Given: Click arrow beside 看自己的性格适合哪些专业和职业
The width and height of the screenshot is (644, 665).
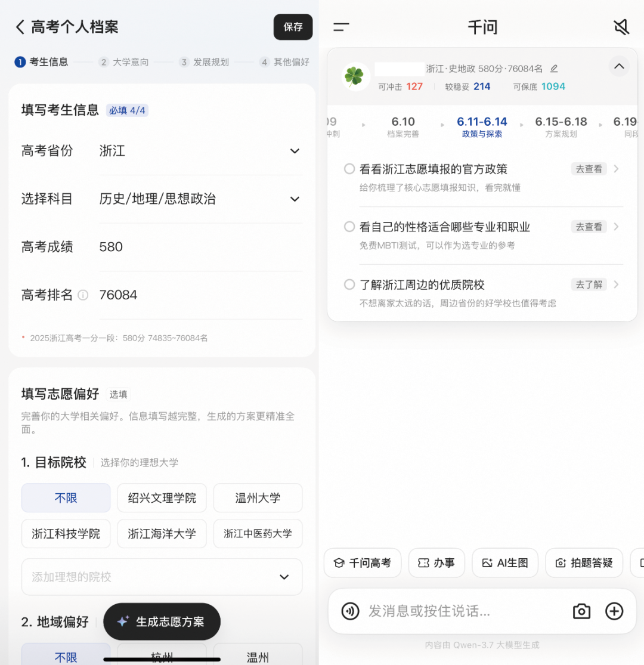Looking at the screenshot, I should click(x=617, y=227).
